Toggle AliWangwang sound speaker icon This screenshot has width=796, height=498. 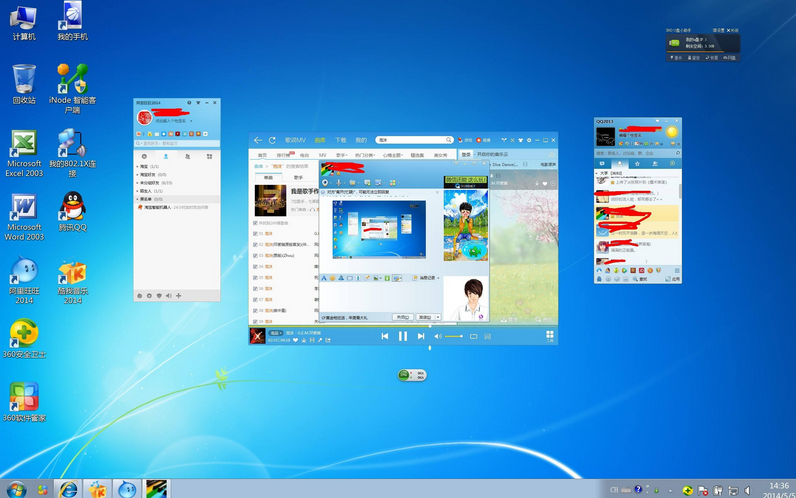coord(169,295)
